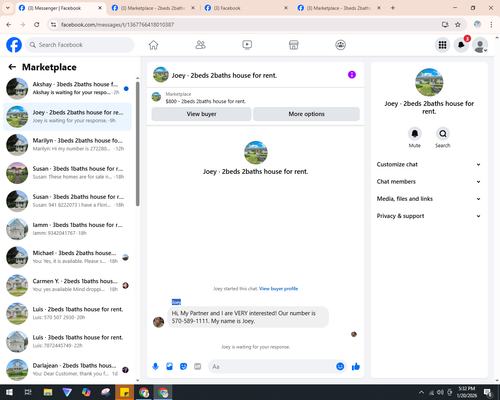Open emoji picker in message box
Image resolution: width=500 pixels, height=400 pixels.
coord(340,367)
